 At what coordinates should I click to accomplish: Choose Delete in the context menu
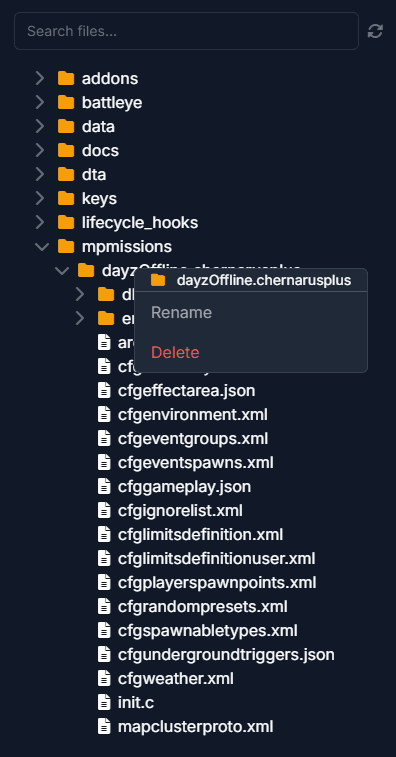coord(175,352)
